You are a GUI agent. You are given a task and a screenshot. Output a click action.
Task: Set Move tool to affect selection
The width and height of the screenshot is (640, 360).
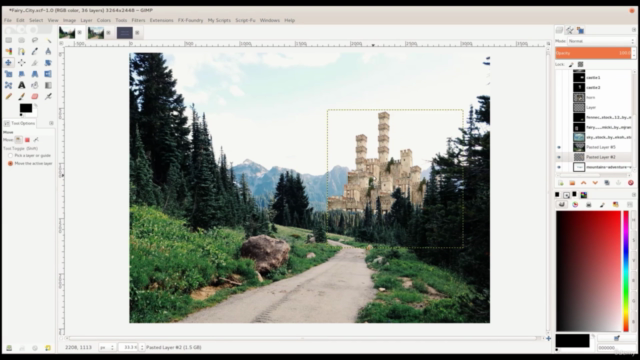point(27,140)
